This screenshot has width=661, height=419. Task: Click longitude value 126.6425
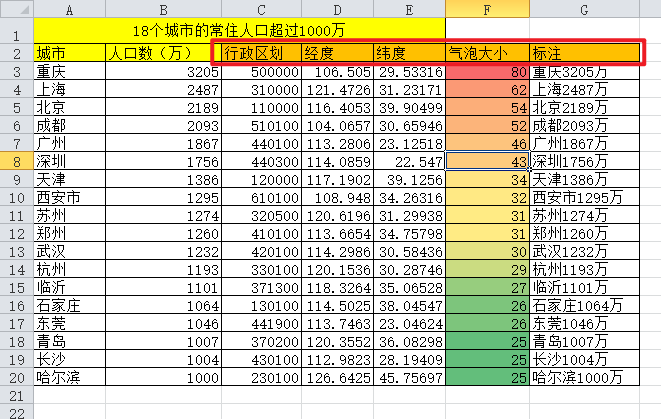tap(337, 377)
